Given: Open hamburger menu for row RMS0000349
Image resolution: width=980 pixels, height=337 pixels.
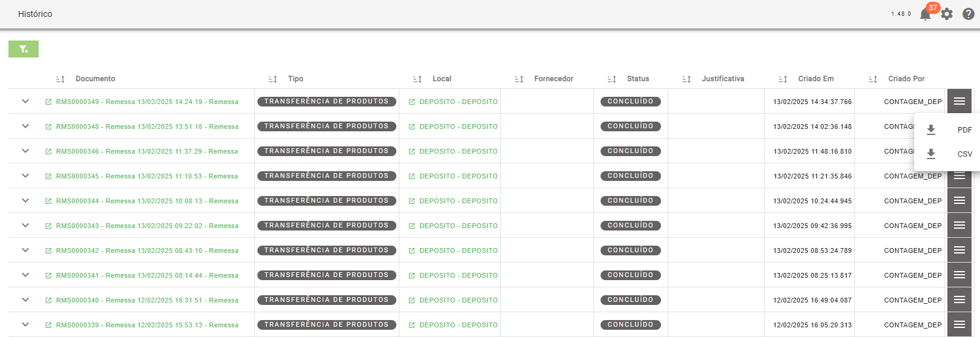Looking at the screenshot, I should pos(959,101).
